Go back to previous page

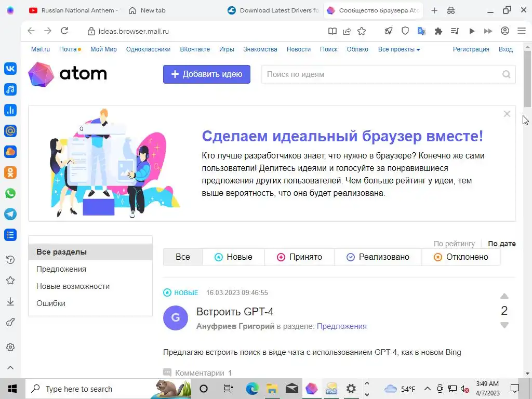tap(31, 31)
